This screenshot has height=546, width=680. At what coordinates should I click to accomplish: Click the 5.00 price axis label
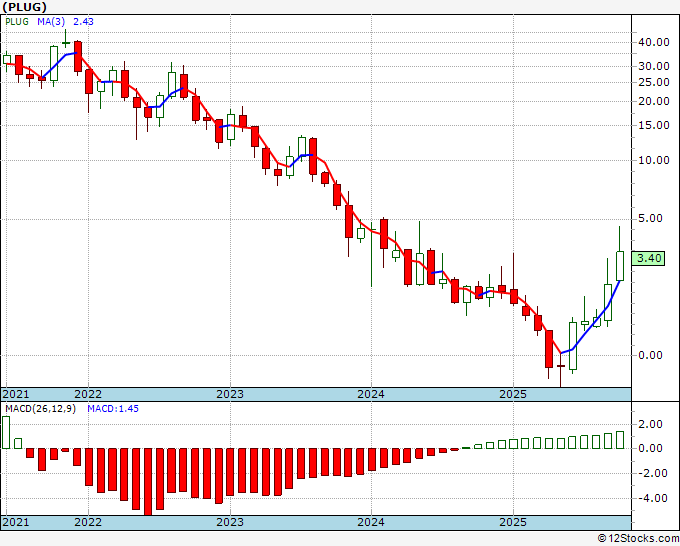pyautogui.click(x=651, y=218)
